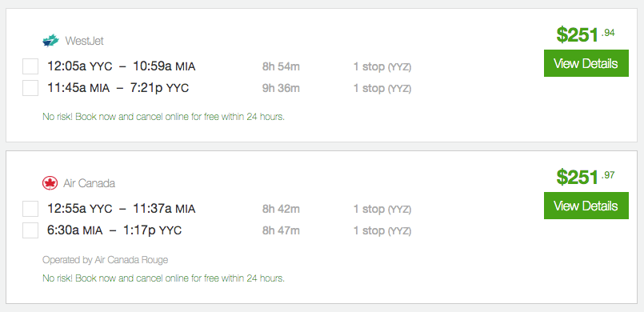Click the Air Canada maple leaf logo
Screen dimensions: 644x312
tap(50, 183)
